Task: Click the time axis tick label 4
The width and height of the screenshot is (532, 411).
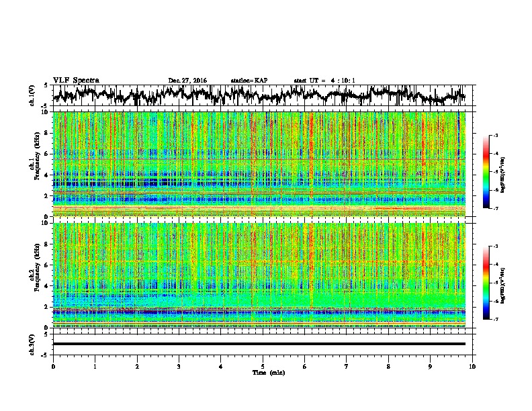Action: [221, 367]
